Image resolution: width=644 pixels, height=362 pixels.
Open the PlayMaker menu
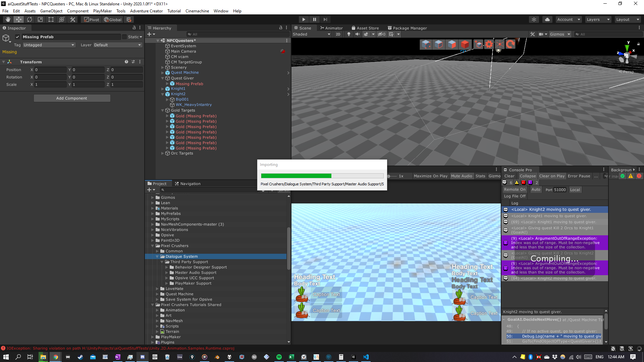[x=102, y=11]
